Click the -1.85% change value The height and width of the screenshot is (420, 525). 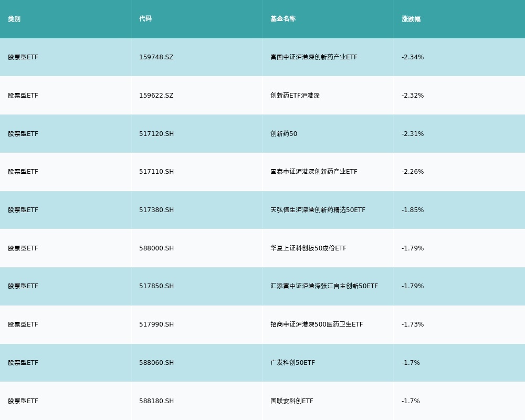tap(413, 210)
